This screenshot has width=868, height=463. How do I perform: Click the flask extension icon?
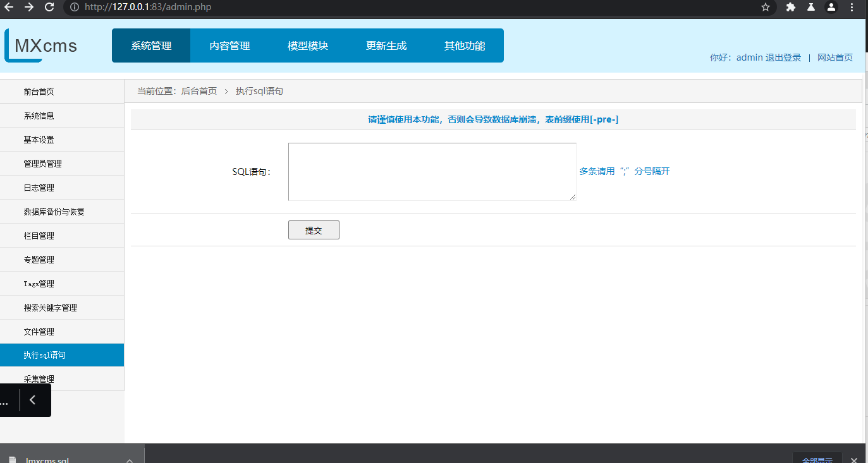point(810,7)
